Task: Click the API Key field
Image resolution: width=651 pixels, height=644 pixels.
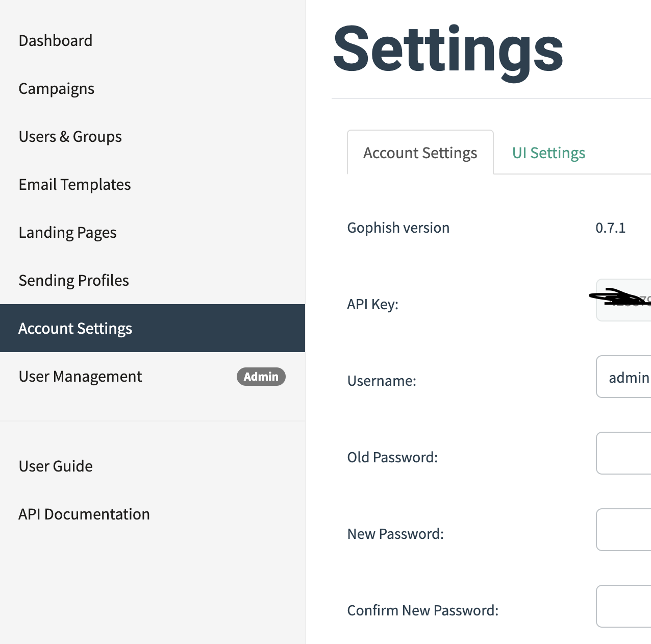Action: pyautogui.click(x=623, y=300)
